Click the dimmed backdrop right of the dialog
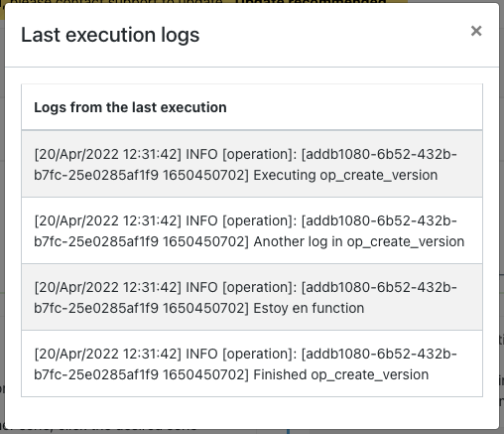The width and height of the screenshot is (504, 434). (x=502, y=216)
